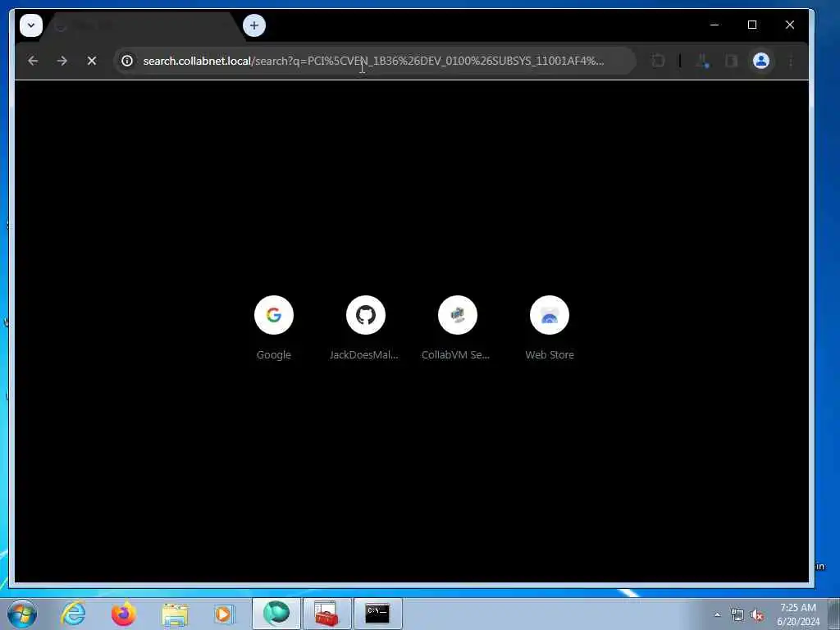Open the tab search dropdown arrow
This screenshot has width=840, height=630.
tap(31, 25)
